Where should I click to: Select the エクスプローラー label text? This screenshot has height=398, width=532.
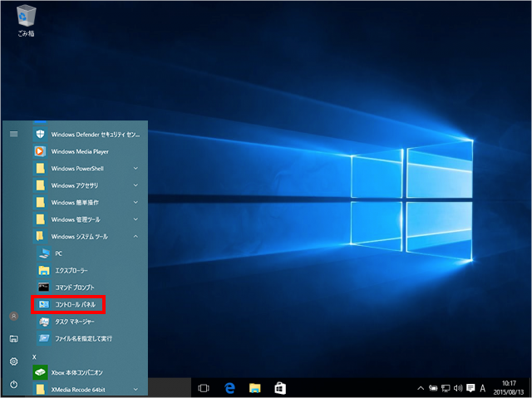pyautogui.click(x=71, y=271)
